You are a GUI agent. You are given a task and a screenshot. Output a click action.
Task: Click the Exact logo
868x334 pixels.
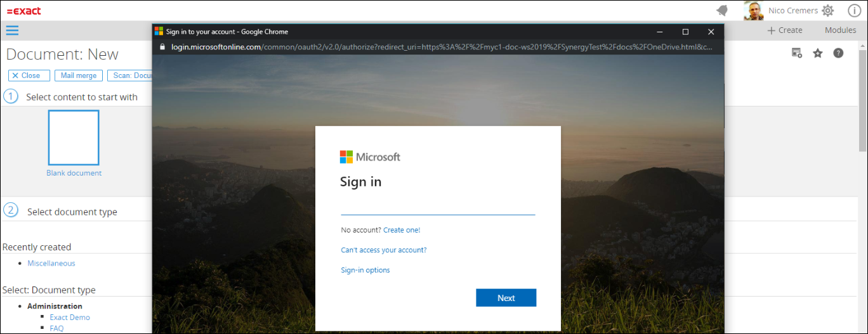23,11
